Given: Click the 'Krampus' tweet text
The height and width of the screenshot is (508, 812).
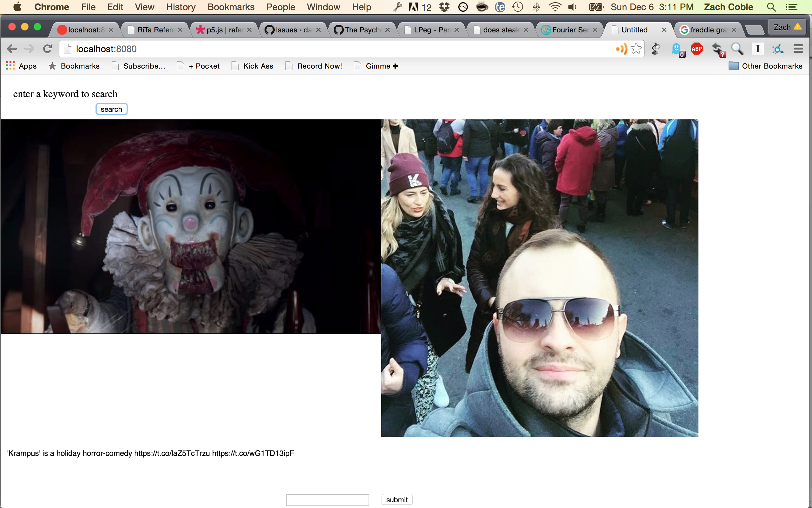Looking at the screenshot, I should click(x=151, y=453).
